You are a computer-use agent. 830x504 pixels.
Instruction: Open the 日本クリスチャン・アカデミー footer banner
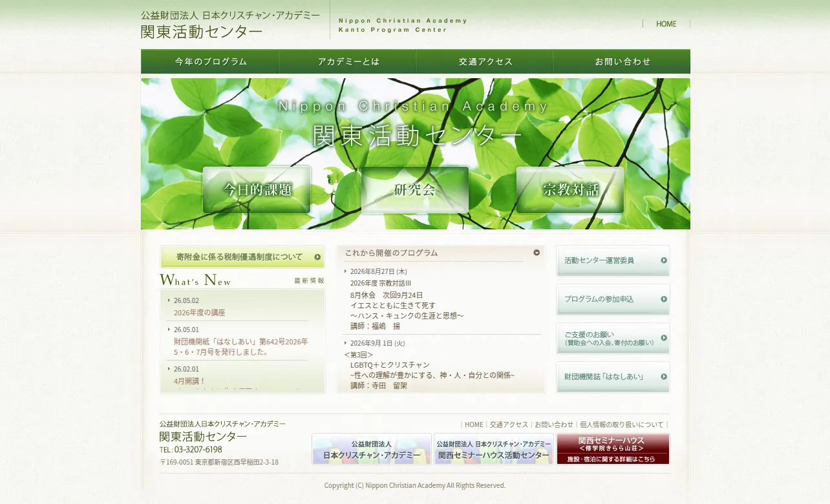coord(372,449)
